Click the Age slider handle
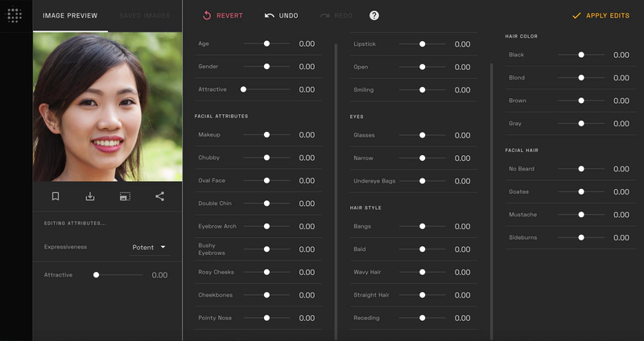Screen dimensions: 644x341 266,44
